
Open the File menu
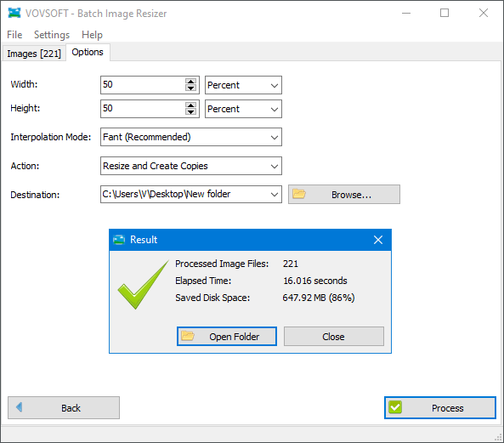point(14,35)
